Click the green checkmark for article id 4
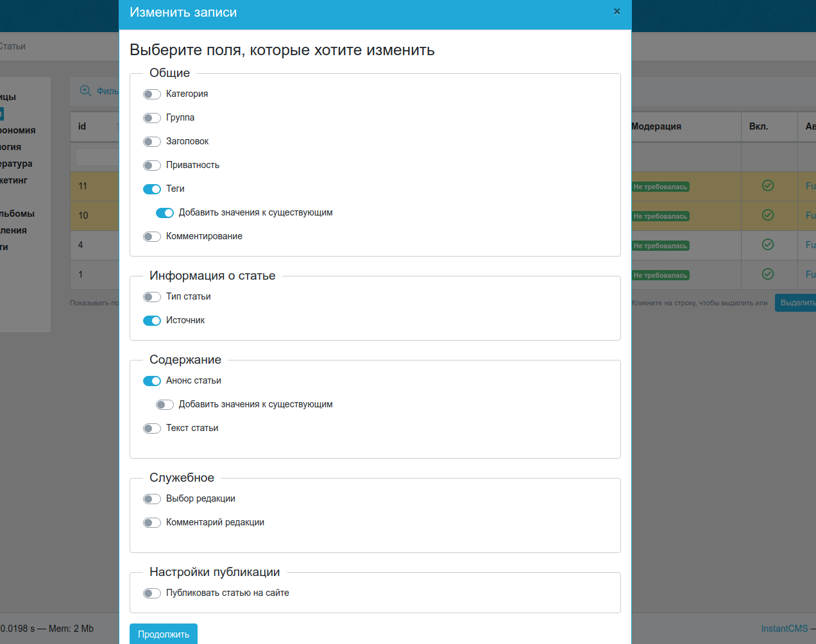Image resolution: width=816 pixels, height=644 pixels. pos(767,244)
